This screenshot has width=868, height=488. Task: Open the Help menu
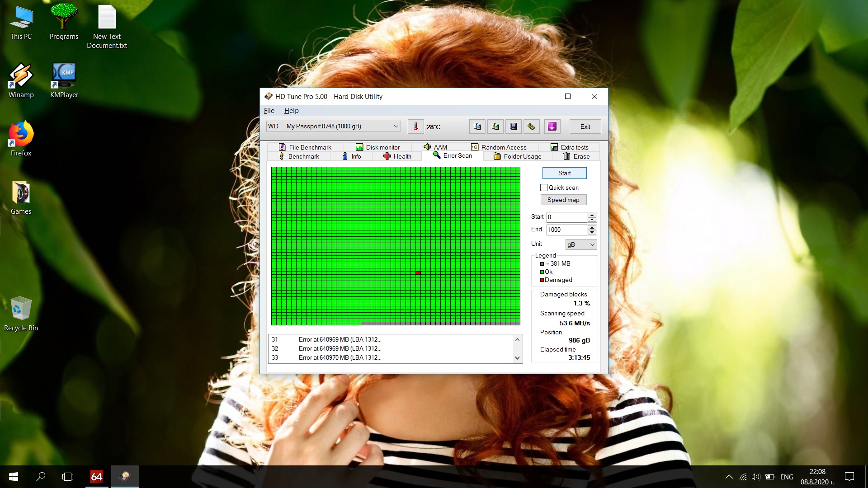click(291, 111)
